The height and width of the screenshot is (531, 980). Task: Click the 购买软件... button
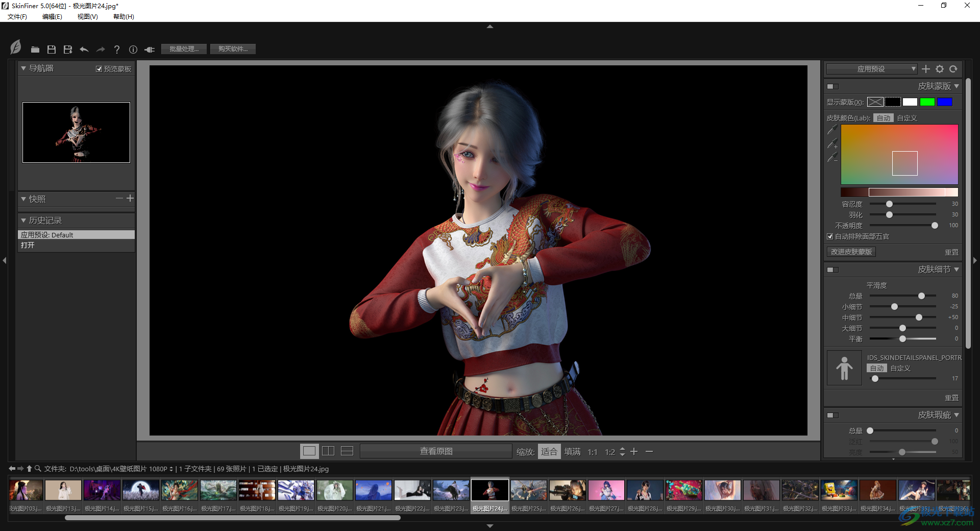pos(233,49)
